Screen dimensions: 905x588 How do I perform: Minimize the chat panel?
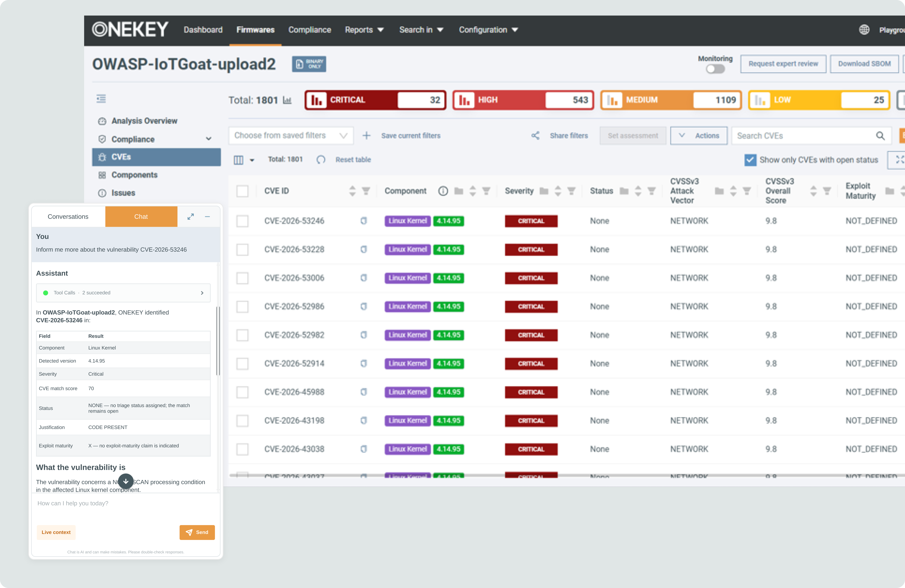coord(207,217)
